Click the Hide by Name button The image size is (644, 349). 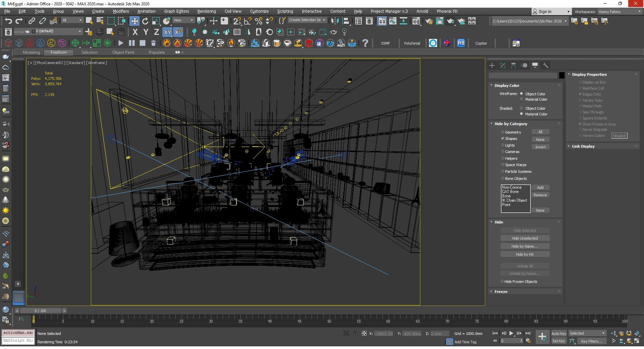pyautogui.click(x=525, y=246)
